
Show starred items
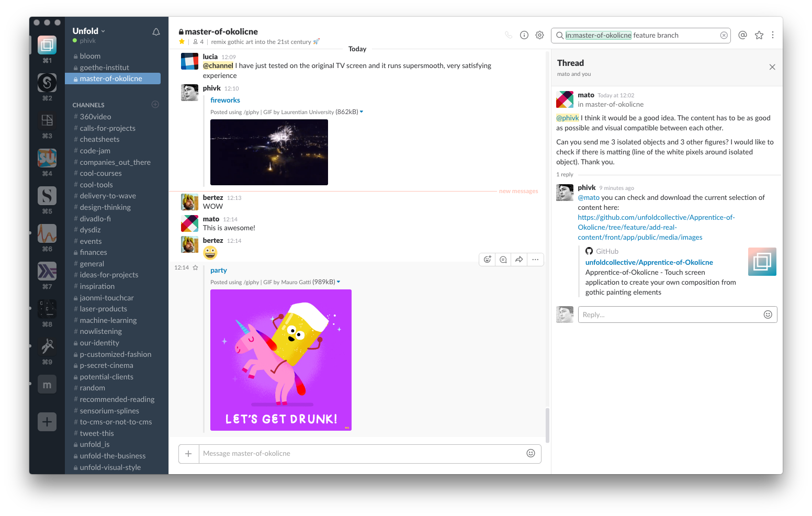tap(759, 35)
